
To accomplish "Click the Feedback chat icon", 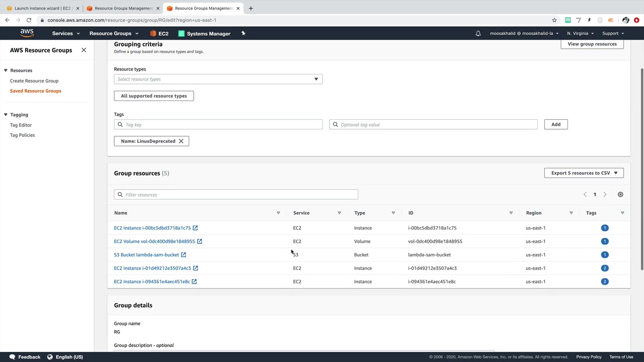I will [x=12, y=357].
